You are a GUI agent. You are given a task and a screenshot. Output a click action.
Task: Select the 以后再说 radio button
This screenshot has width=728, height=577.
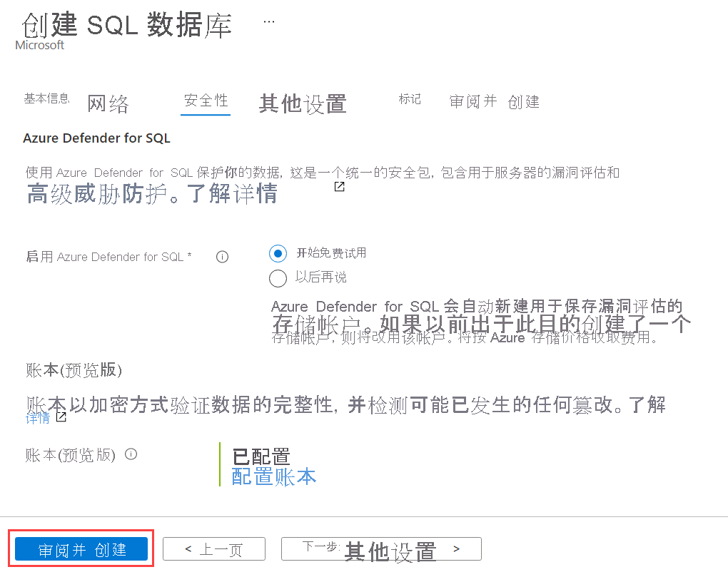coord(278,278)
